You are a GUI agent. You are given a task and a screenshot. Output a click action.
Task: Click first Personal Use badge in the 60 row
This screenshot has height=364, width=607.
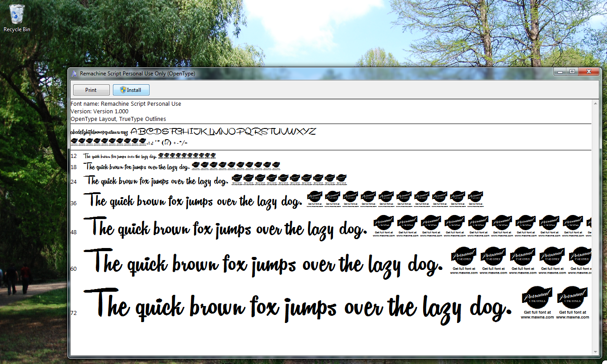[x=464, y=260]
